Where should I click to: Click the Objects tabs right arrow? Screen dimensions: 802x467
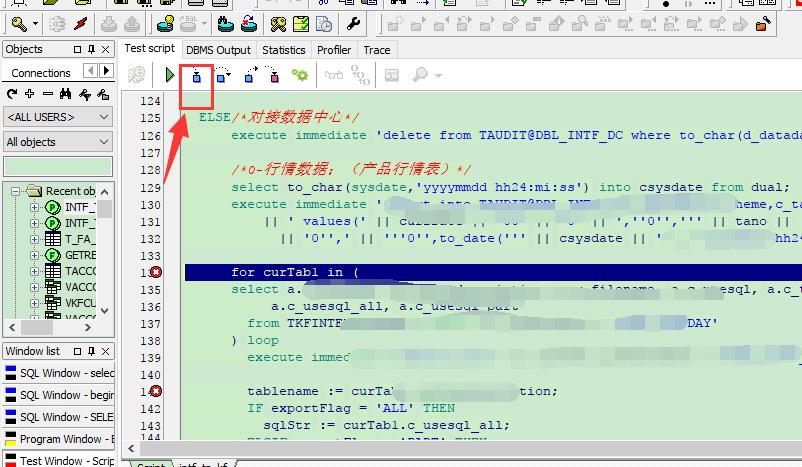tap(106, 71)
